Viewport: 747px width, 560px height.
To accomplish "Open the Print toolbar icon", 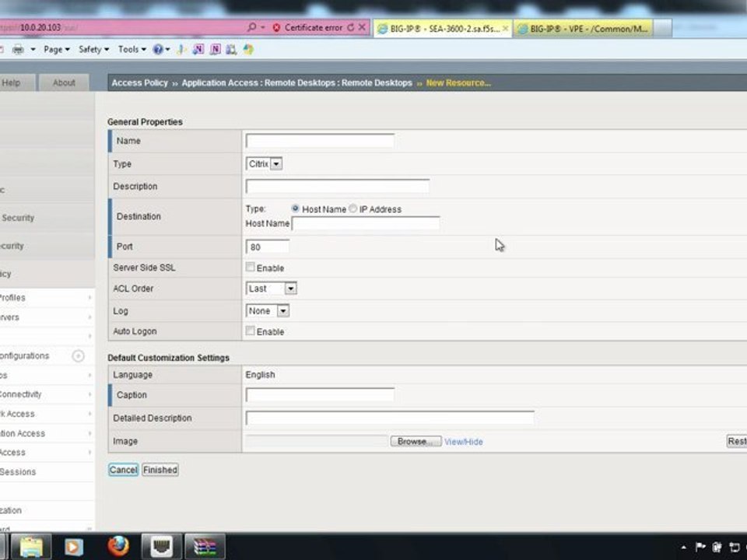I will pyautogui.click(x=18, y=50).
